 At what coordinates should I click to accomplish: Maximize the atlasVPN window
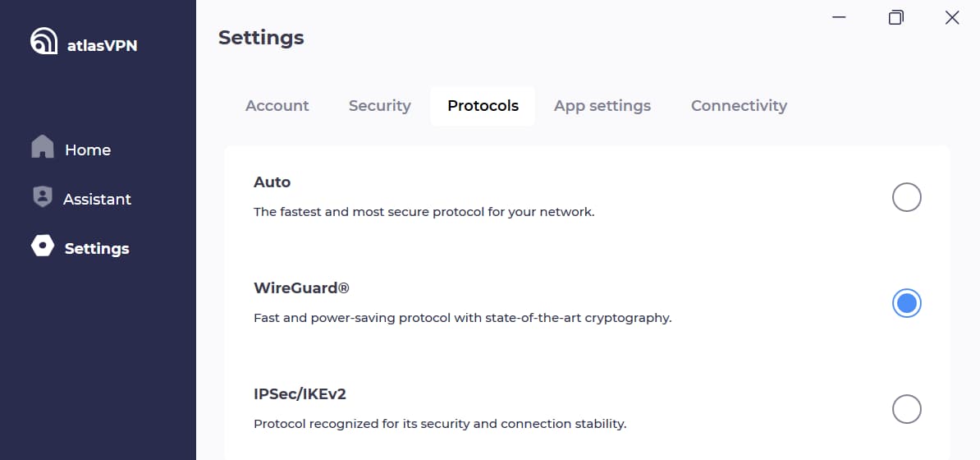pos(895,17)
